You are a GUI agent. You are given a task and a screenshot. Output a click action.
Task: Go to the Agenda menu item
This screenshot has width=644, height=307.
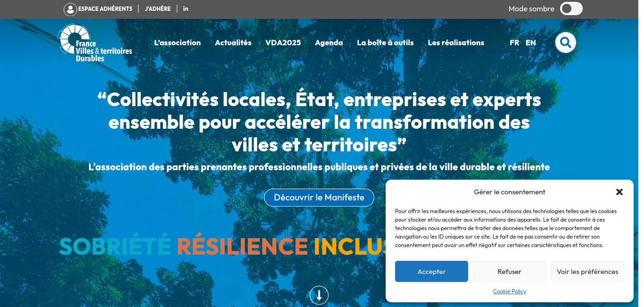(x=329, y=42)
